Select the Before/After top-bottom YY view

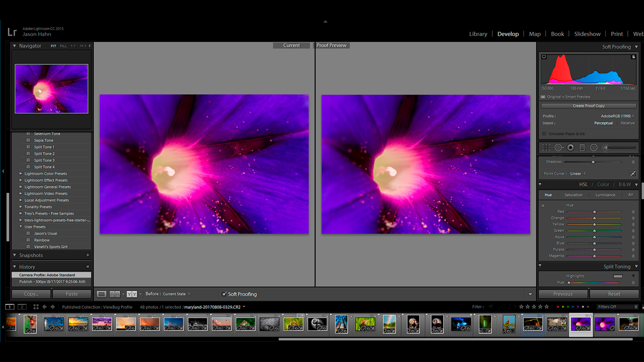[x=131, y=294]
